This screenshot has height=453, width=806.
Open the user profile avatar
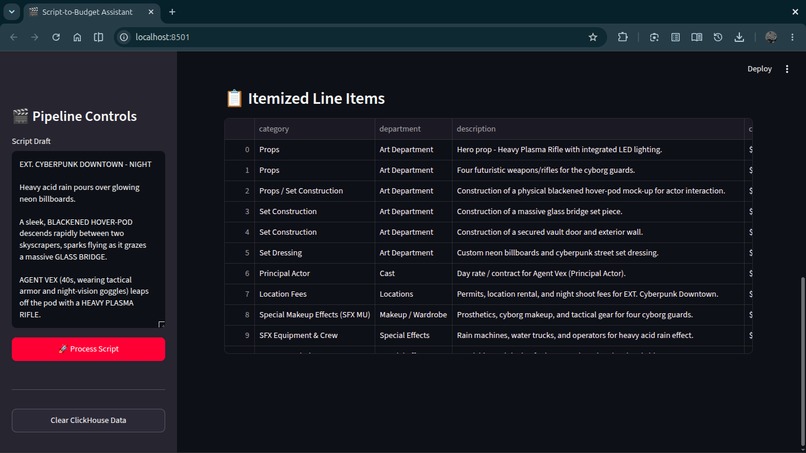pyautogui.click(x=771, y=37)
